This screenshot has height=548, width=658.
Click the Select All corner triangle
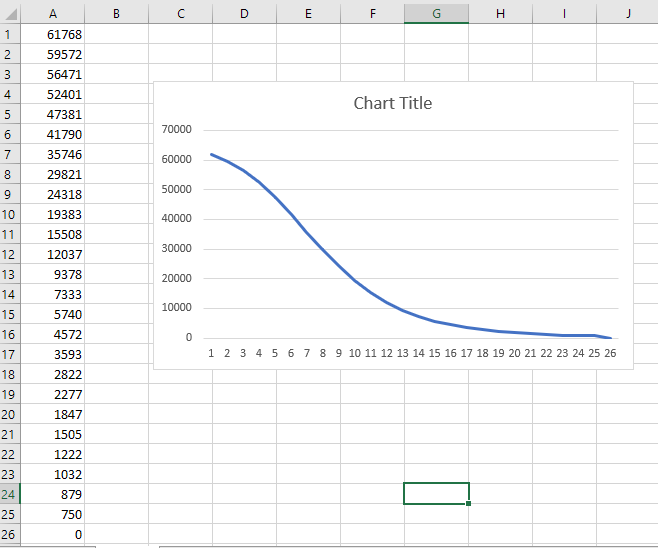tap(10, 14)
